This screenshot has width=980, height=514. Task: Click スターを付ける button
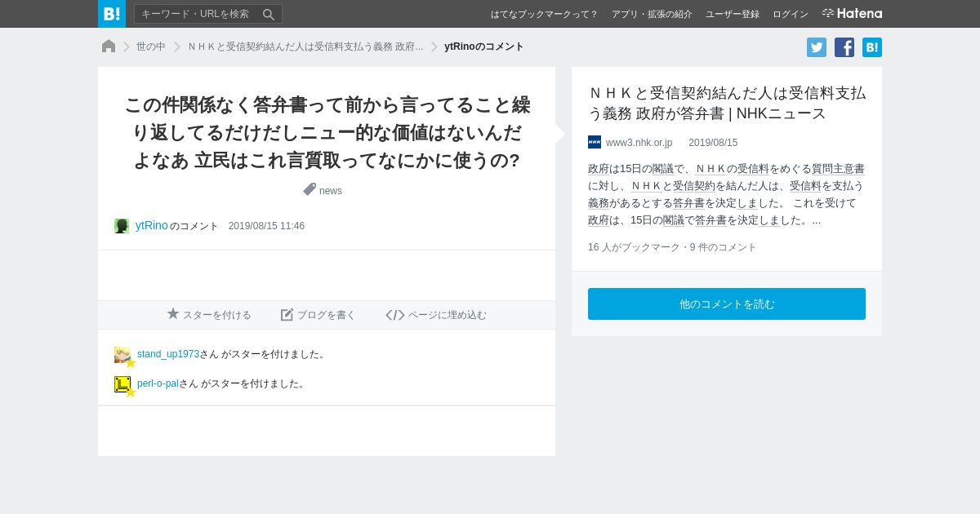(209, 315)
